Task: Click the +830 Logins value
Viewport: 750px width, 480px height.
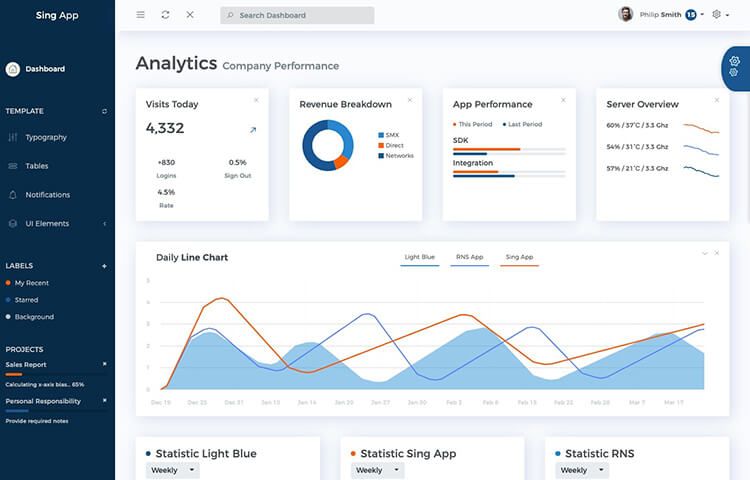Action: point(166,163)
